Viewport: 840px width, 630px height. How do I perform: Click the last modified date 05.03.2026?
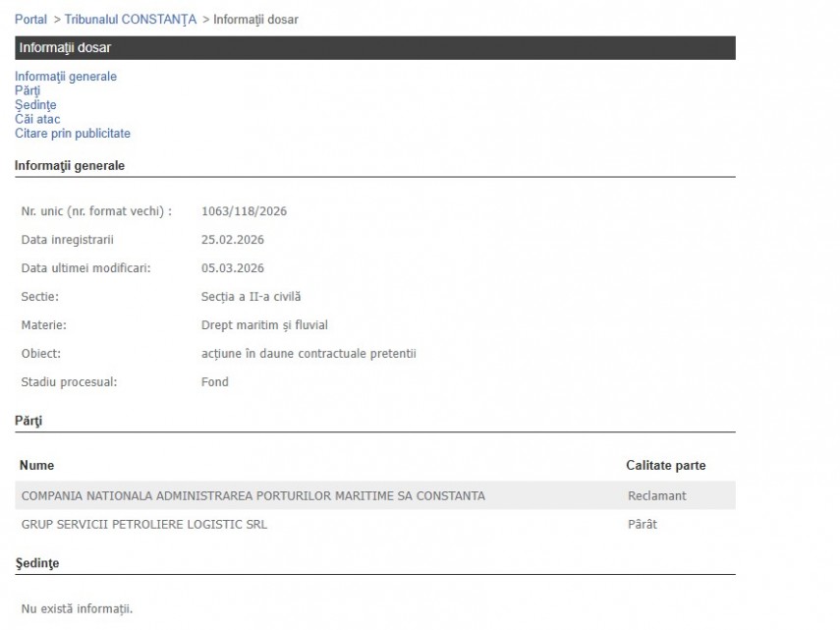tap(233, 268)
